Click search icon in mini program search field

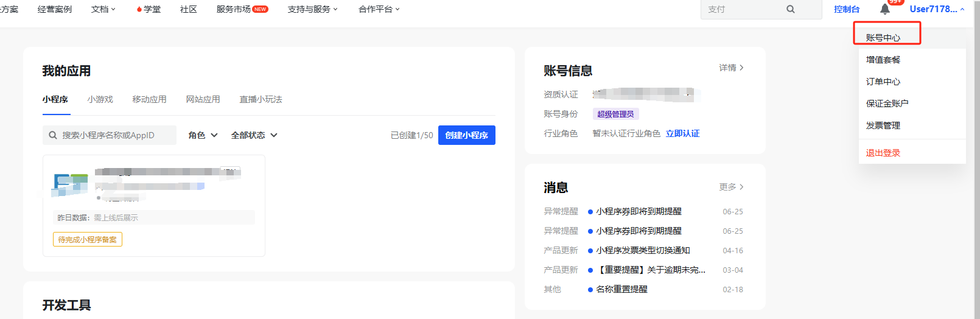53,135
